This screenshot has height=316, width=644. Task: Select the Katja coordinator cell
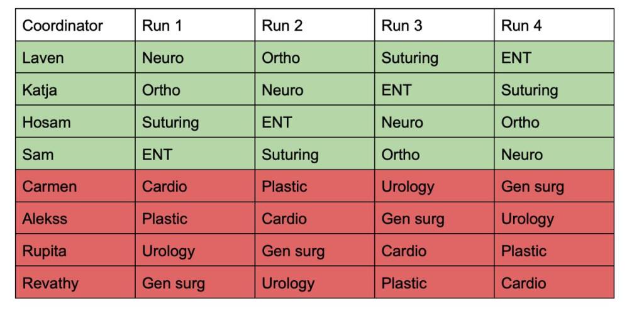pos(75,90)
